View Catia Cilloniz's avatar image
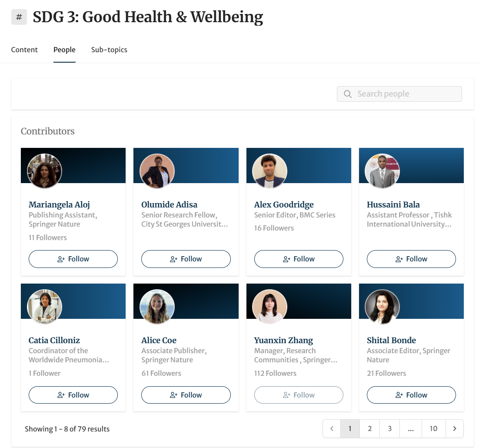The width and height of the screenshot is (479, 448). pos(45,307)
